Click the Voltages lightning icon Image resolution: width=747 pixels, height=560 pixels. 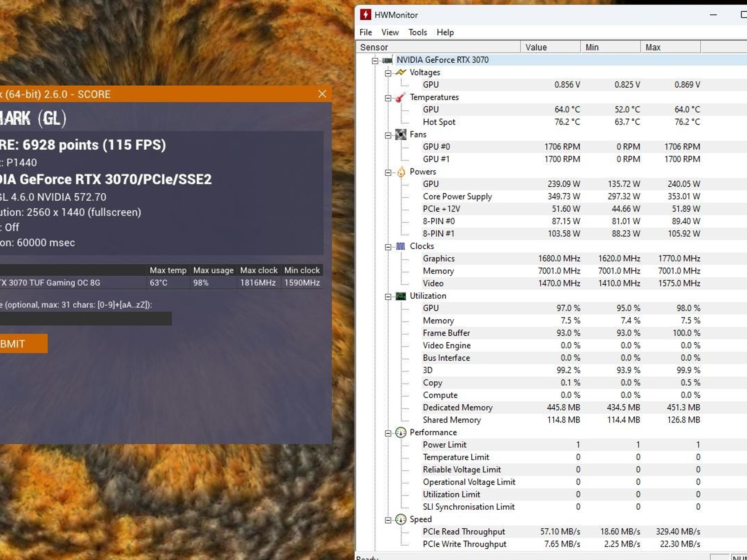tap(400, 72)
